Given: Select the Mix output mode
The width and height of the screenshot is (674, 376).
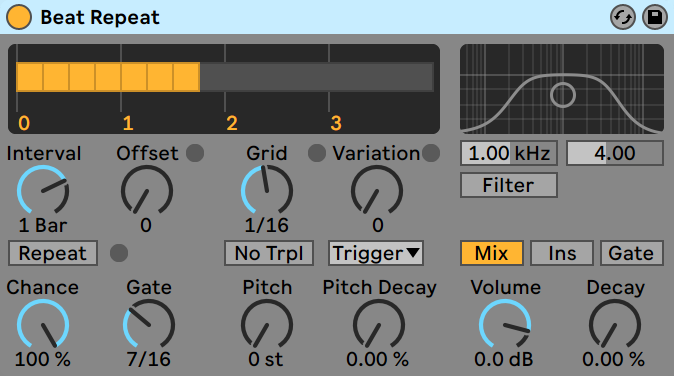Looking at the screenshot, I should (492, 253).
